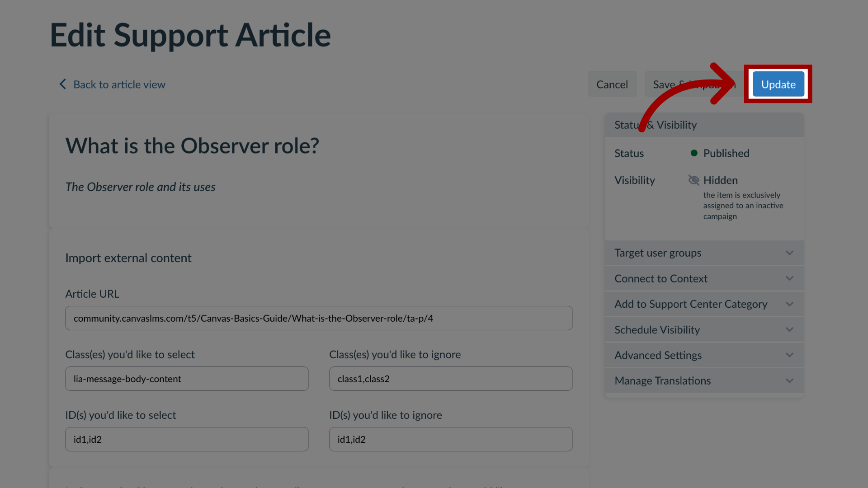Image resolution: width=868 pixels, height=488 pixels.
Task: Expand the Connect to Context section
Action: tap(704, 278)
